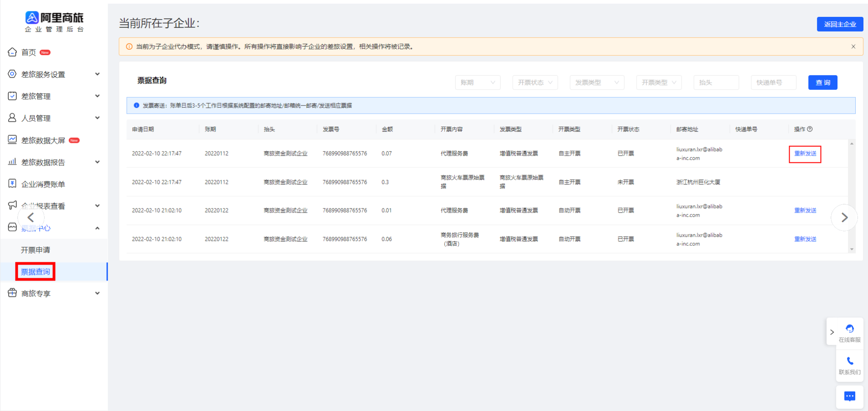Image resolution: width=868 pixels, height=411 pixels.
Task: Open 在线客服 online support
Action: click(850, 333)
